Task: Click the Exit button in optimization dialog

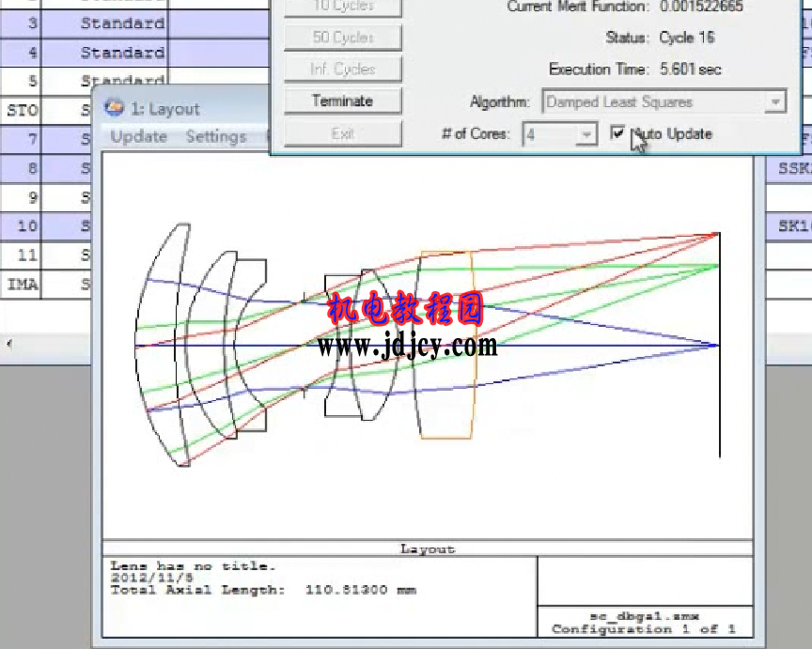Action: [x=343, y=134]
